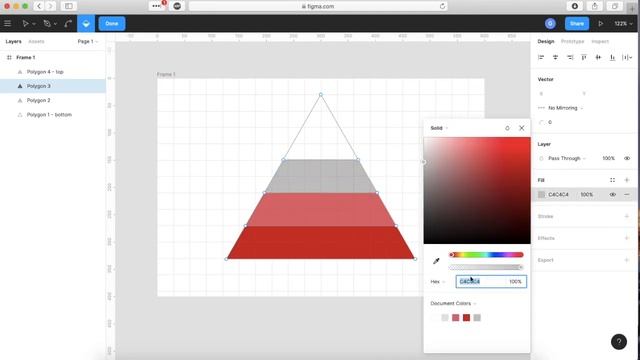The image size is (640, 360).
Task: Select the Pen tool in toolbar
Action: coord(47,24)
